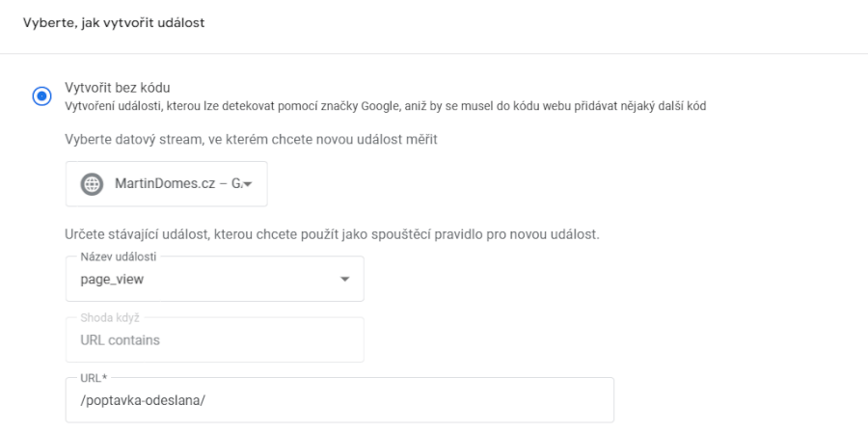The width and height of the screenshot is (868, 433).
Task: Click the 'Název události' field label
Action: tap(118, 257)
